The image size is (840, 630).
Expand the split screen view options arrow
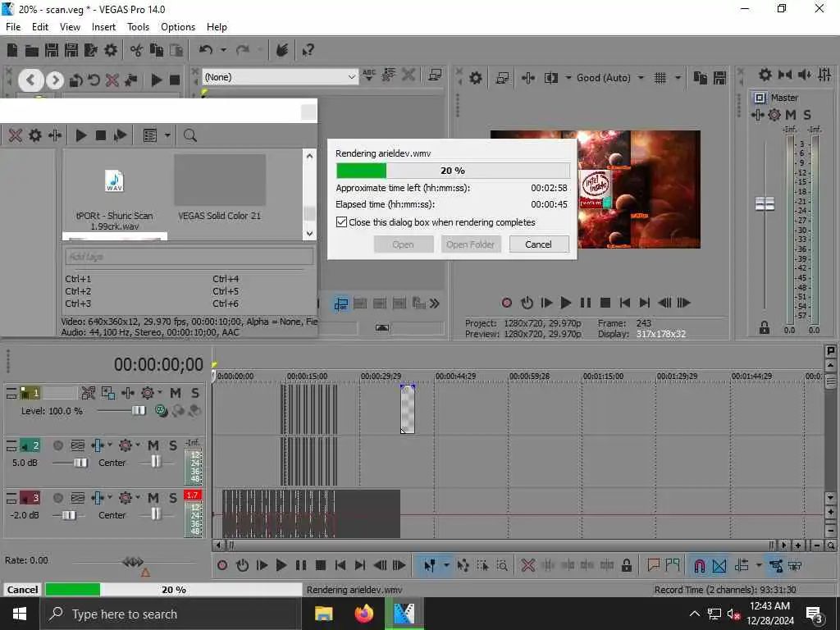(568, 78)
